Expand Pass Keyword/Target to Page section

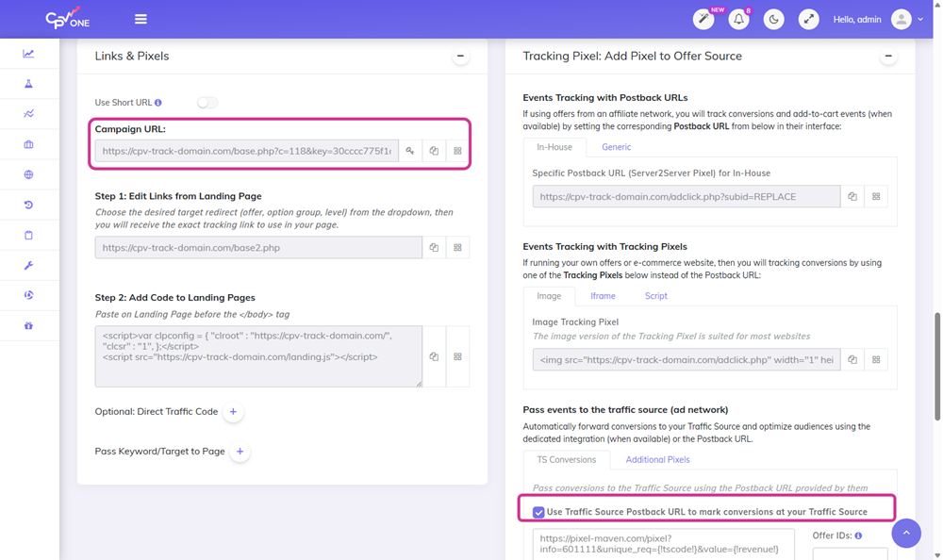[x=240, y=452]
